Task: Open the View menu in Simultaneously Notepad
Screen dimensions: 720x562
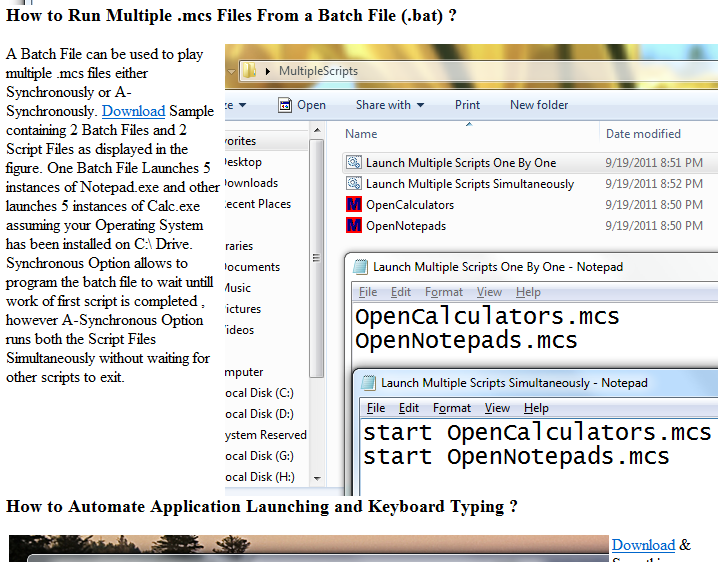Action: coord(497,408)
